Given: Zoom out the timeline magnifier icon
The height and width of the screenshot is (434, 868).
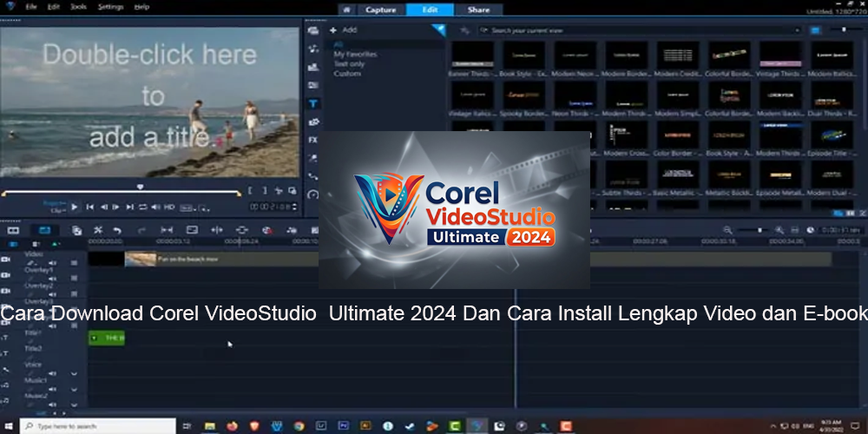Looking at the screenshot, I should click(x=727, y=230).
